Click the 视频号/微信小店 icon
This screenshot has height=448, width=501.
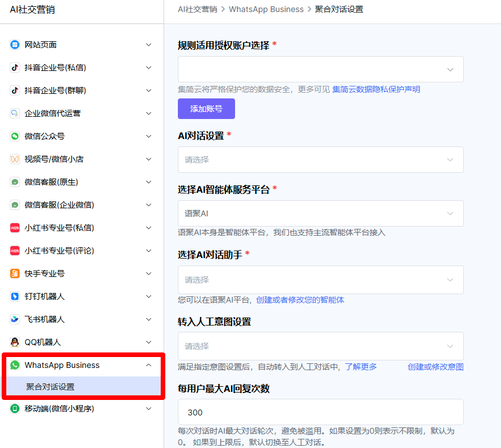pyautogui.click(x=15, y=159)
